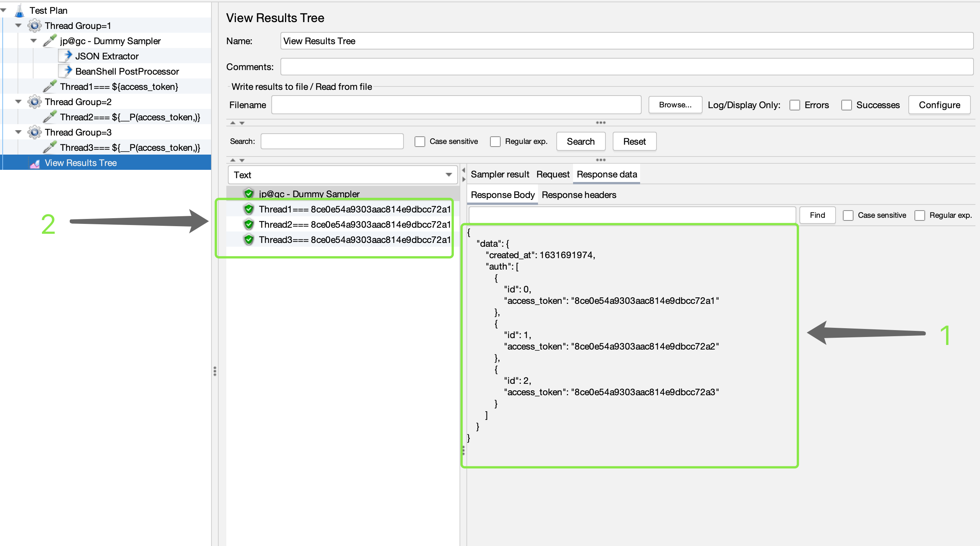Click the Test Plan flask icon
This screenshot has width=980, height=546.
point(19,11)
